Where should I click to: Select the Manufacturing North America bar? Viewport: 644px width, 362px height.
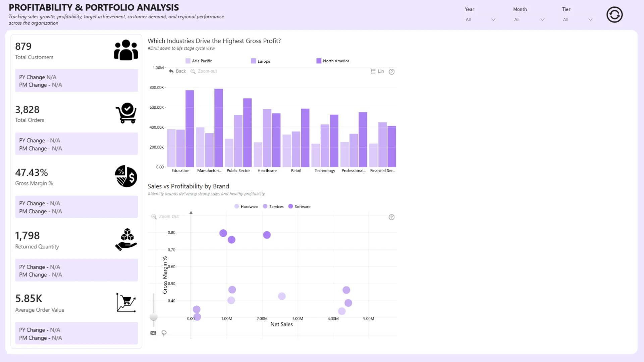[x=218, y=128]
